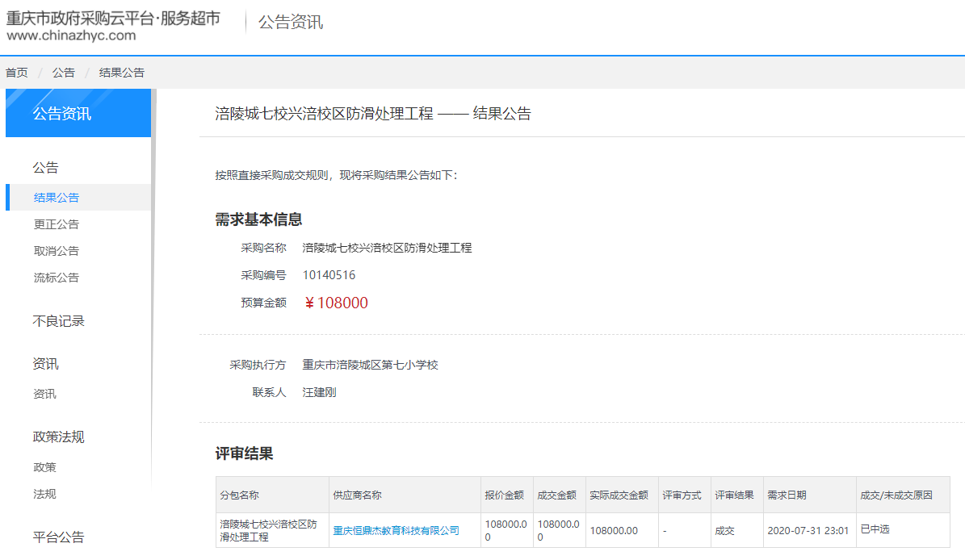
Task: Open the 不良记录 section
Action: pyautogui.click(x=58, y=321)
